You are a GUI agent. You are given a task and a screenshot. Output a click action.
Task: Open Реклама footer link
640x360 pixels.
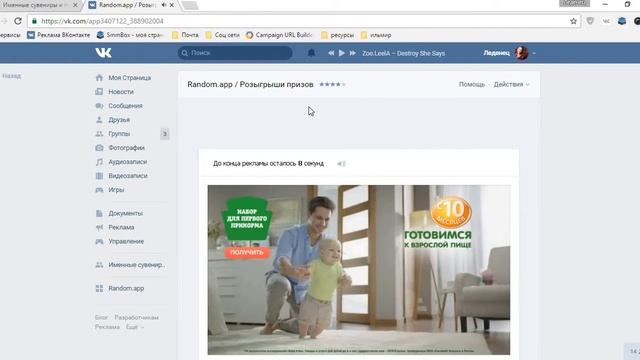pos(107,327)
